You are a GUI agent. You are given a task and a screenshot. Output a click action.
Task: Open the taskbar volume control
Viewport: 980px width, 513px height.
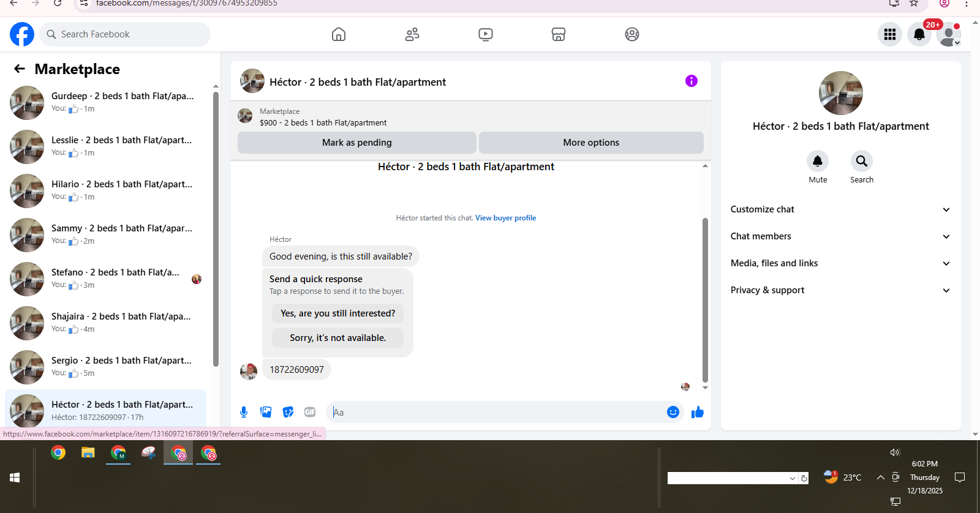(x=895, y=452)
